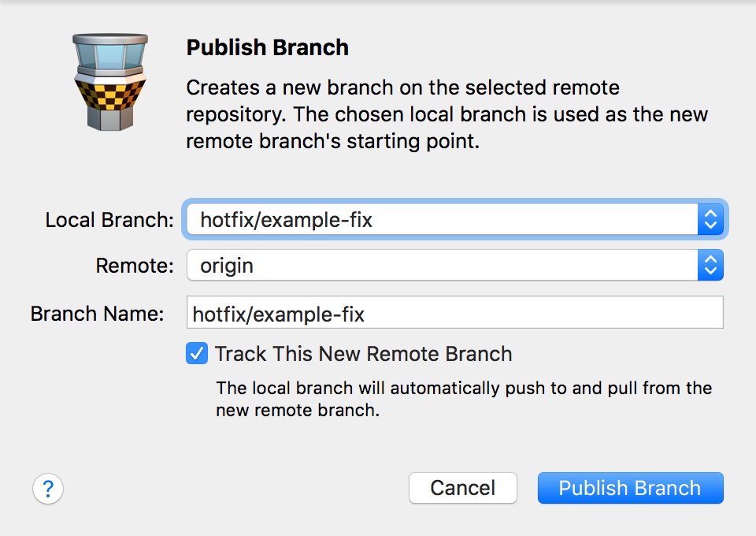Screen dimensions: 756x536
Task: Click the blue arrows on Local Branch popup
Action: tap(710, 219)
